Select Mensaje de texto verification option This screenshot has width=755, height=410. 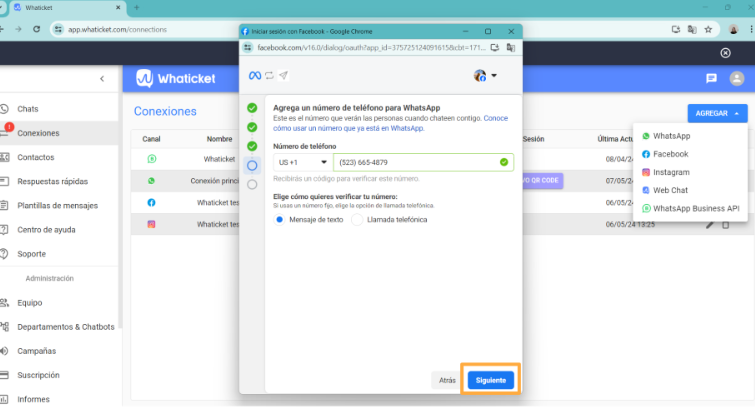tap(280, 220)
